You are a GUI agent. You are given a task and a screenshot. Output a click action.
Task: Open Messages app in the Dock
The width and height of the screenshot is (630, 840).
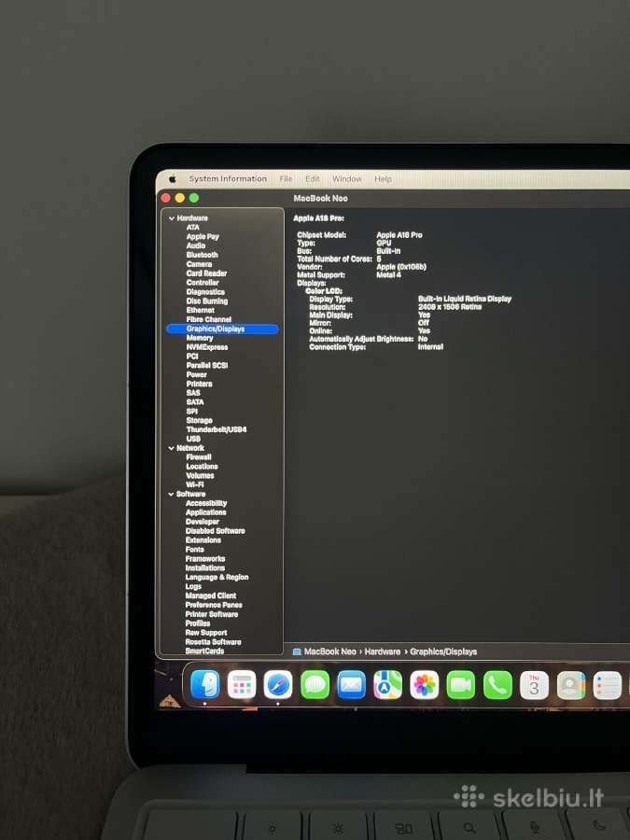(x=315, y=684)
